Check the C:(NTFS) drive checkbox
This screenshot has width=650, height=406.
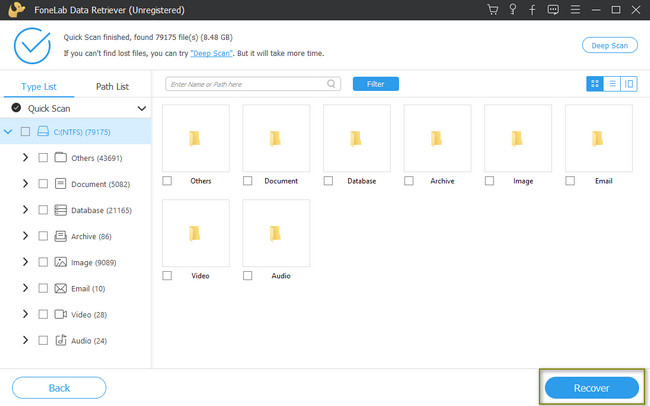tap(25, 131)
